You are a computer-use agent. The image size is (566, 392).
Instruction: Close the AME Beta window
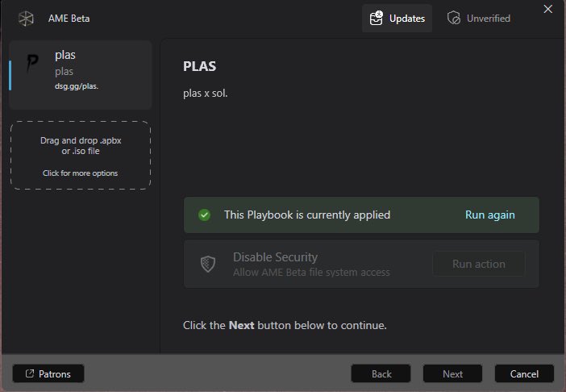[x=548, y=9]
